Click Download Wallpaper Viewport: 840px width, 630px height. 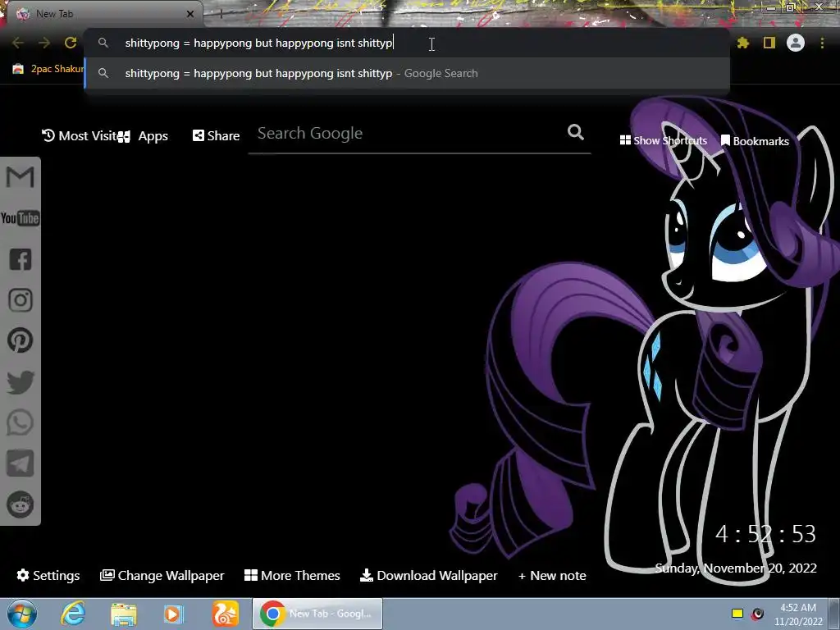click(x=428, y=575)
